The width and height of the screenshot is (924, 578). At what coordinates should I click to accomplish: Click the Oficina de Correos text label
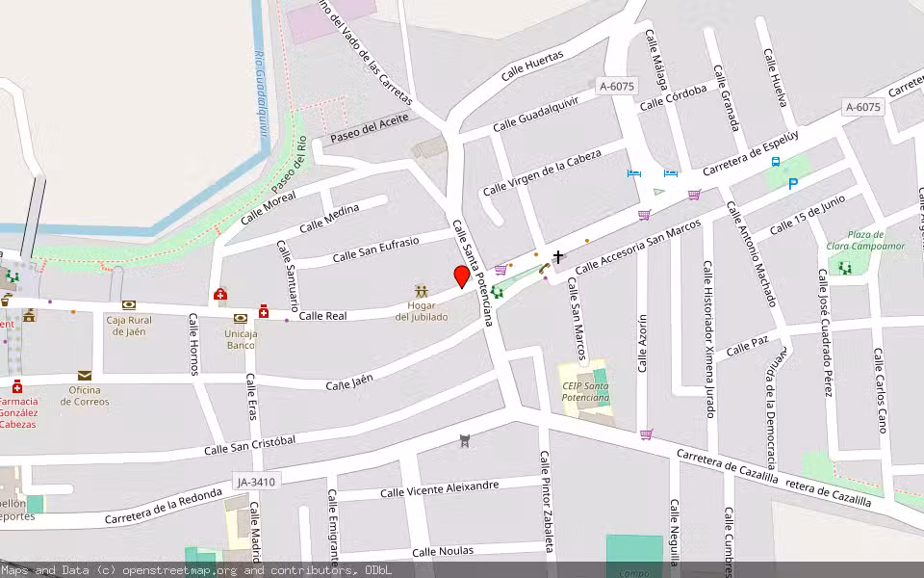(x=85, y=396)
